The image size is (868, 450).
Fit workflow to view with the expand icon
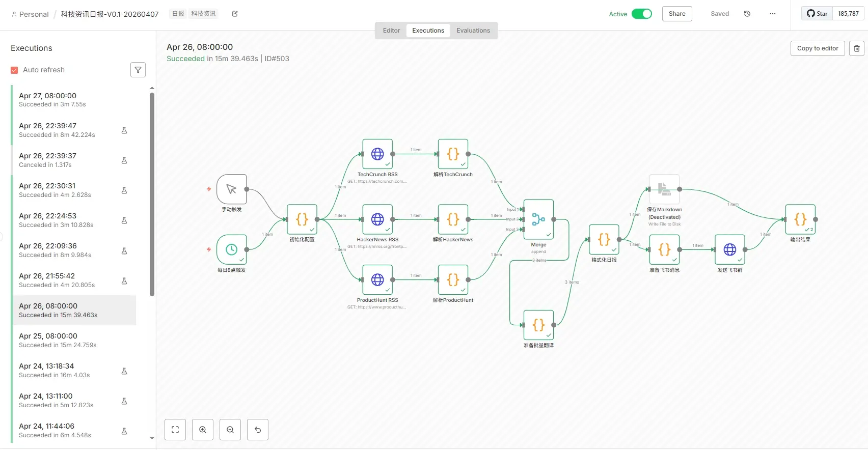(175, 430)
